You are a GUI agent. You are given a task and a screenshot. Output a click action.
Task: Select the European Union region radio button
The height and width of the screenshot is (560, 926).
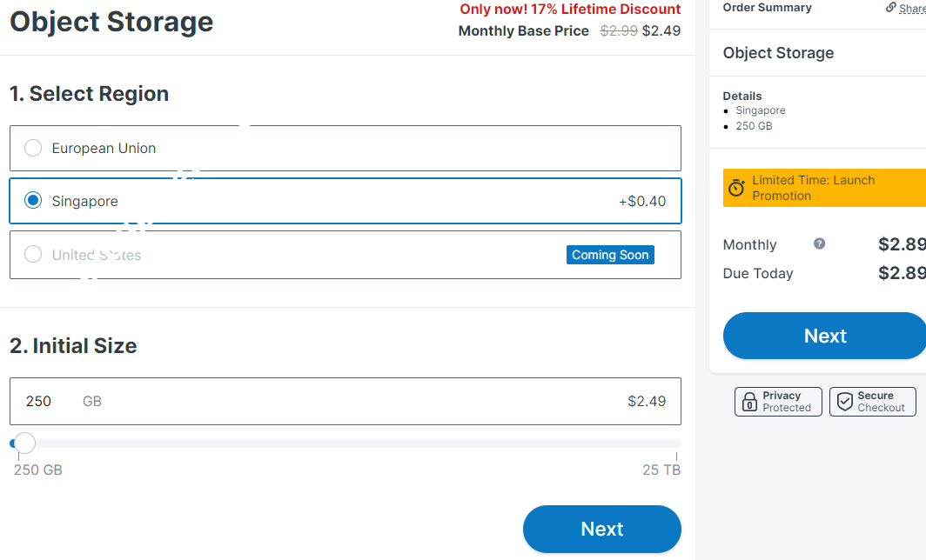(33, 148)
